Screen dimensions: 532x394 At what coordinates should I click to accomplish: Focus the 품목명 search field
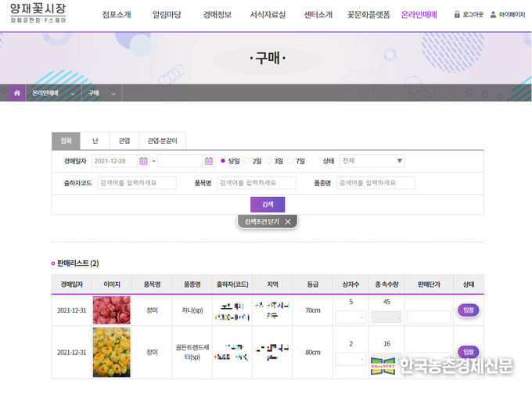click(x=256, y=183)
